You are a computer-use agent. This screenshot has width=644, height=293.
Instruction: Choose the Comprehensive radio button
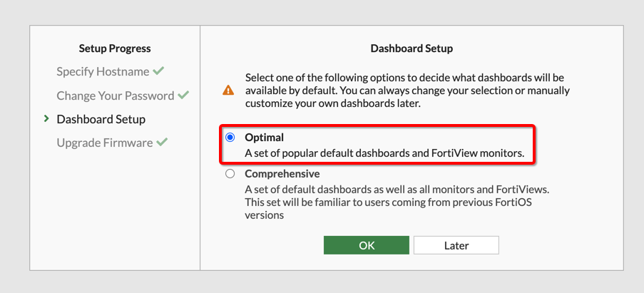(230, 174)
